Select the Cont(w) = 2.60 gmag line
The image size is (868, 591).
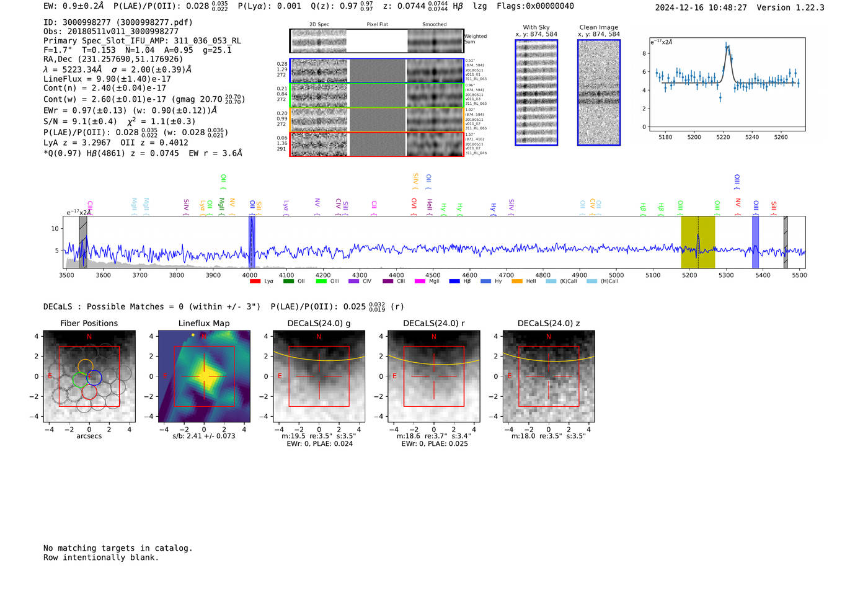144,99
